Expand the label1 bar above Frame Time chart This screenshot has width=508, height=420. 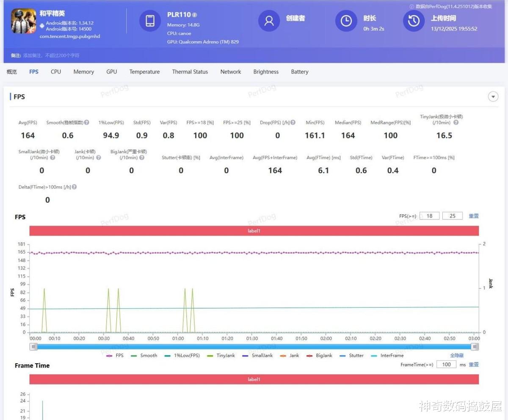coord(254,379)
